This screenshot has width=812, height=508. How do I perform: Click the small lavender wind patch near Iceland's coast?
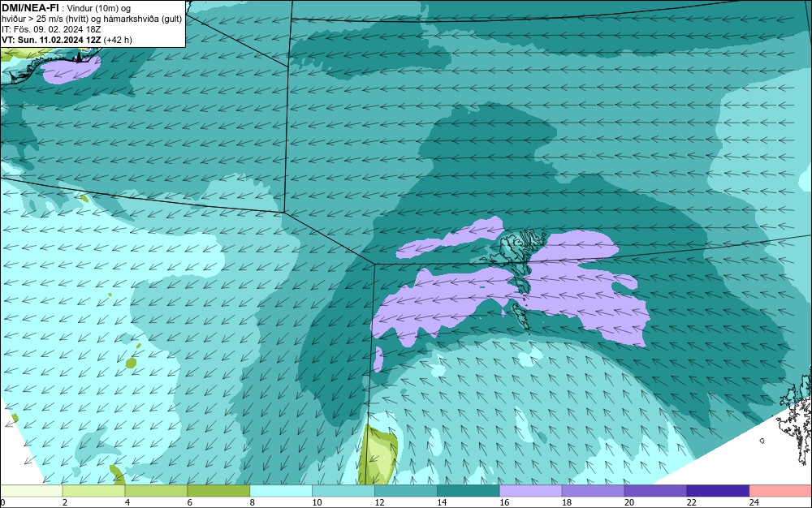pyautogui.click(x=71, y=70)
